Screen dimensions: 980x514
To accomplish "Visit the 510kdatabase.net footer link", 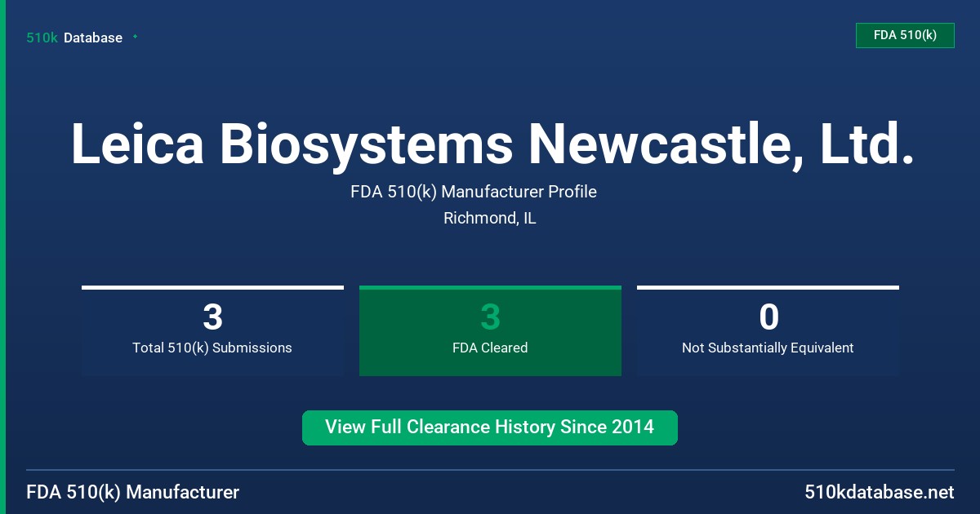I will pyautogui.click(x=880, y=493).
